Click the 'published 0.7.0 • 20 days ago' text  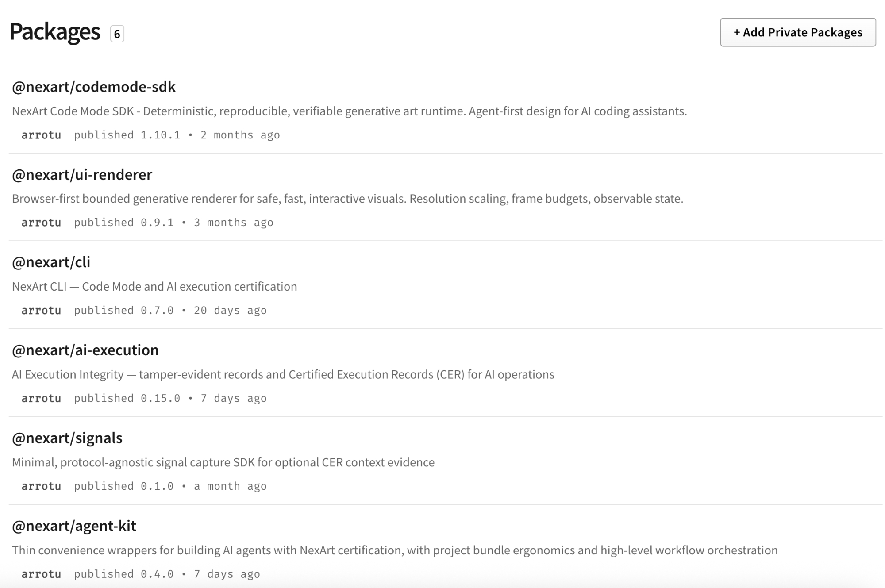tap(170, 311)
